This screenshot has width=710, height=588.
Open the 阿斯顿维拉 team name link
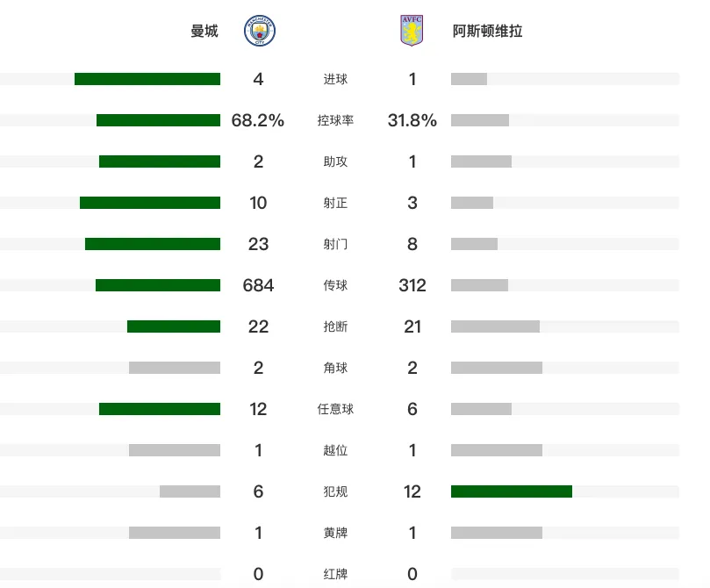pos(487,31)
